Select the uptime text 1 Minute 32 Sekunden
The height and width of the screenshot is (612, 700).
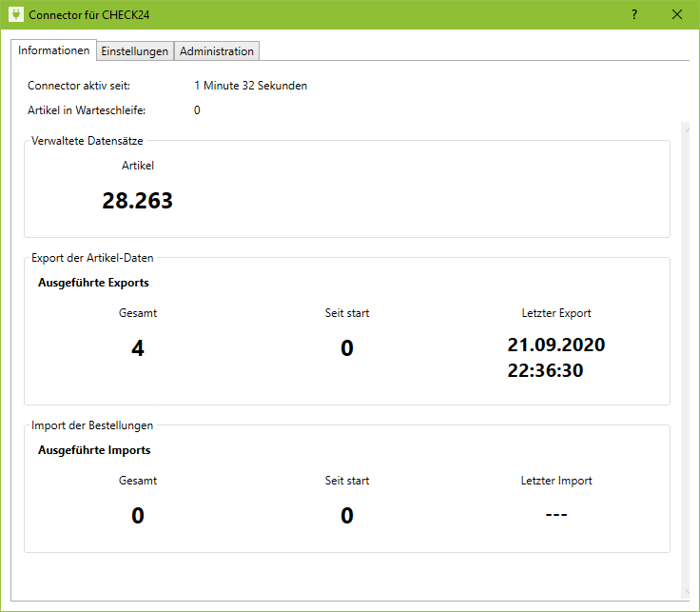tap(250, 86)
